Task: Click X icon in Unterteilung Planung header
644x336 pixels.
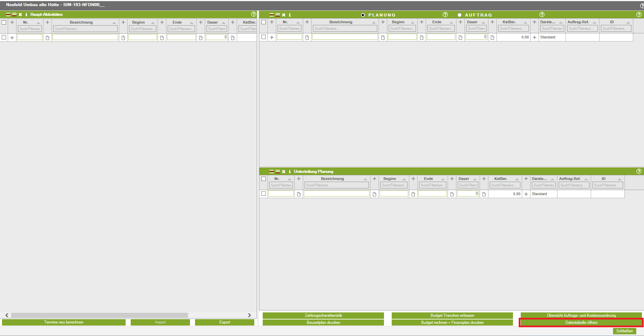Action: (x=284, y=172)
